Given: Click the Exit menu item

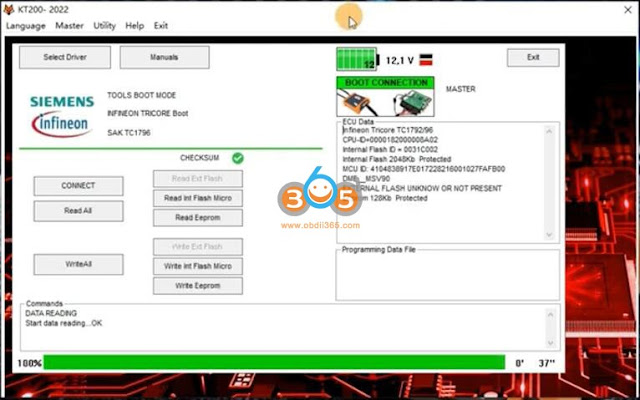Looking at the screenshot, I should 161,26.
